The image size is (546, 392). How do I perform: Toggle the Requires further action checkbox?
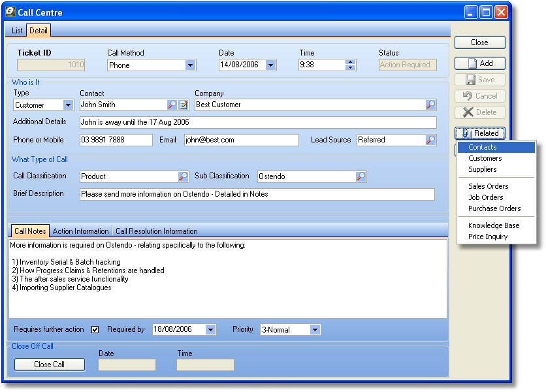coord(95,330)
